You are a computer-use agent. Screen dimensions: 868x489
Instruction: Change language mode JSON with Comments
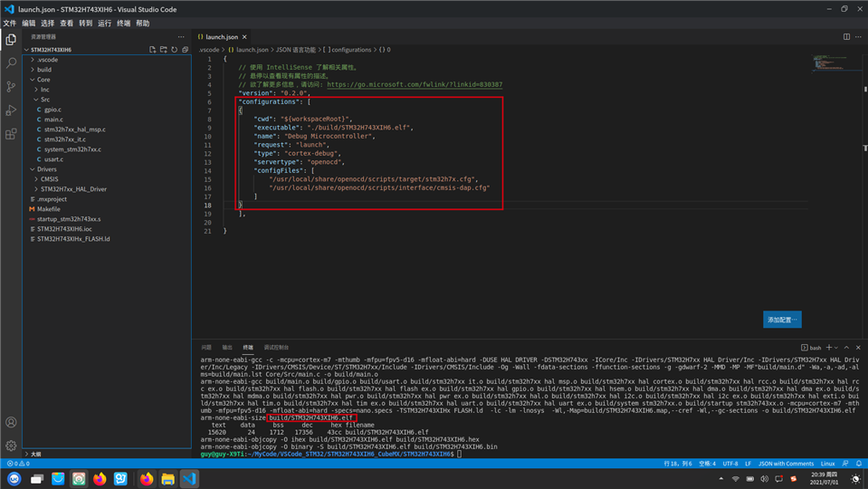click(x=786, y=464)
